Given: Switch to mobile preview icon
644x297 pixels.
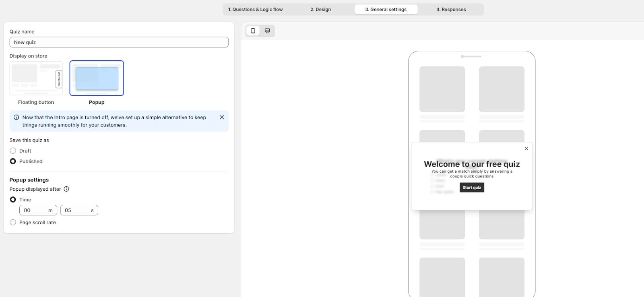Looking at the screenshot, I should (x=253, y=31).
